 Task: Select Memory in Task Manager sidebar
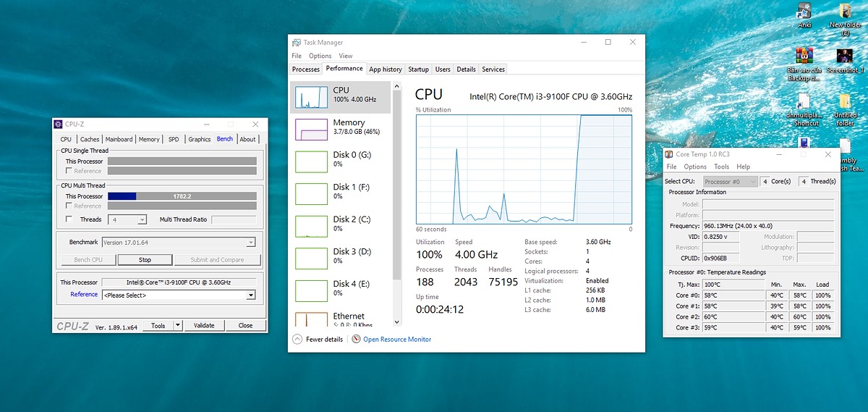[341, 129]
